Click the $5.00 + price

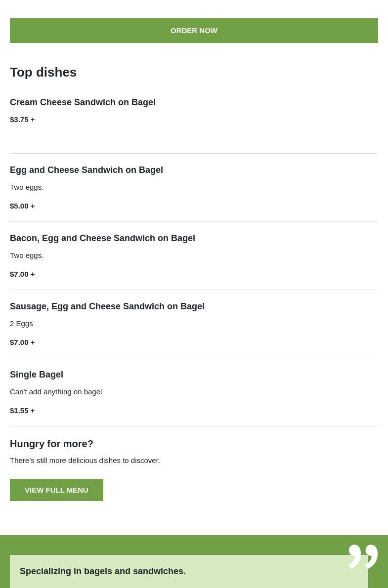(x=22, y=206)
